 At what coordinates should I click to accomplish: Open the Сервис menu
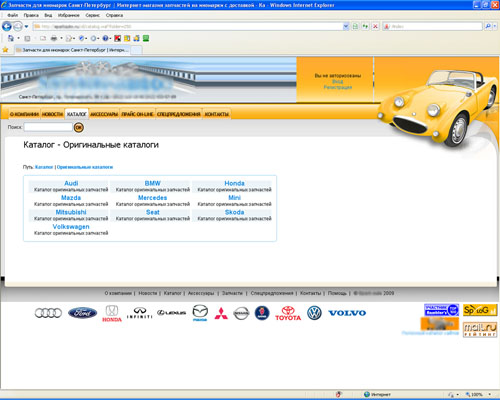(92, 15)
